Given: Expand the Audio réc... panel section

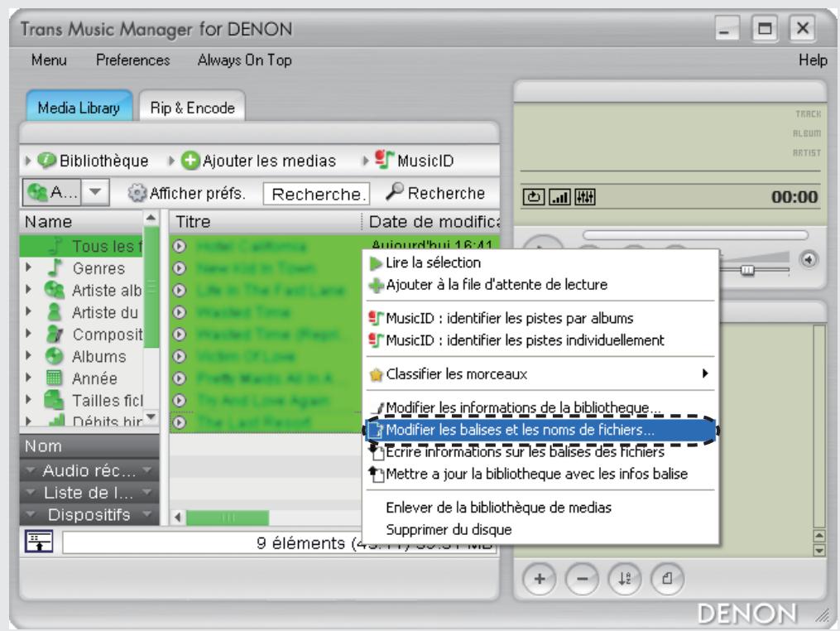Looking at the screenshot, I should [x=89, y=470].
